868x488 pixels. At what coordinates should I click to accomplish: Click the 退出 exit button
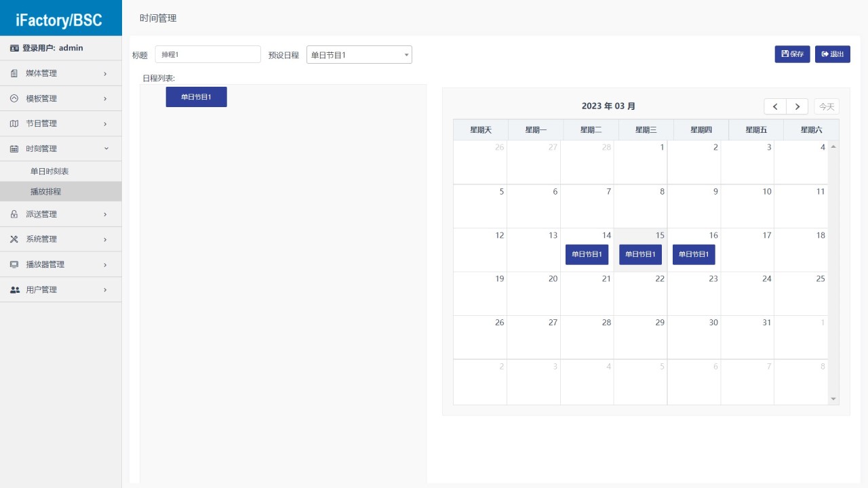pos(832,54)
